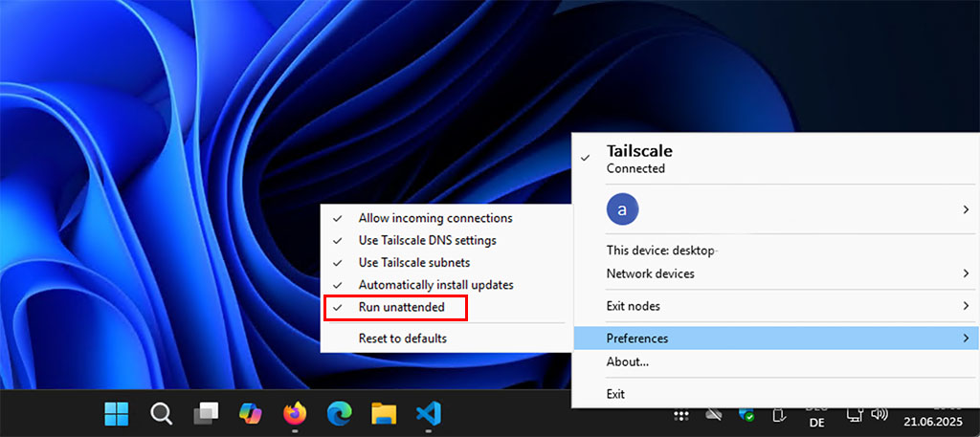Toggle Use Tailscale DNS settings
Viewport: 980px width, 437px height.
(x=447, y=240)
